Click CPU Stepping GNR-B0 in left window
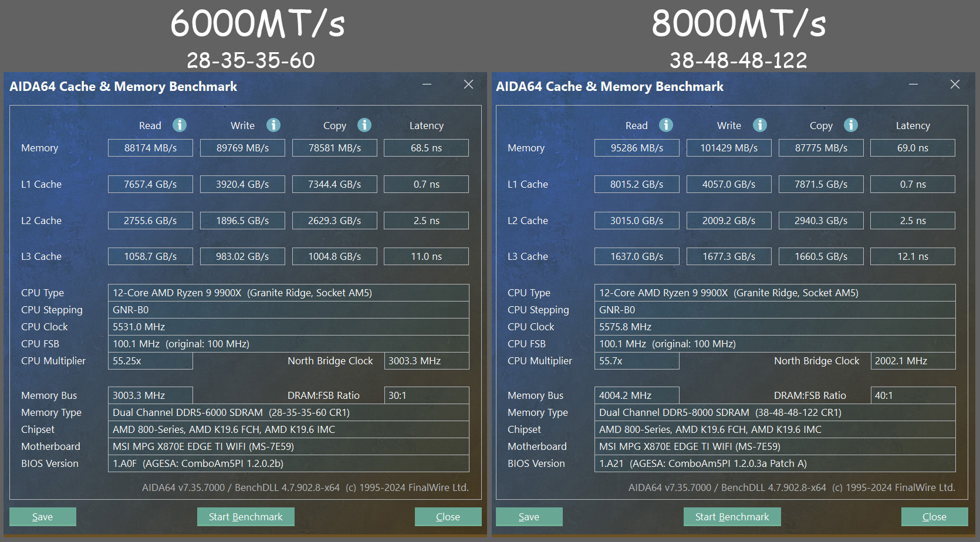The height and width of the screenshot is (542, 980). (288, 310)
